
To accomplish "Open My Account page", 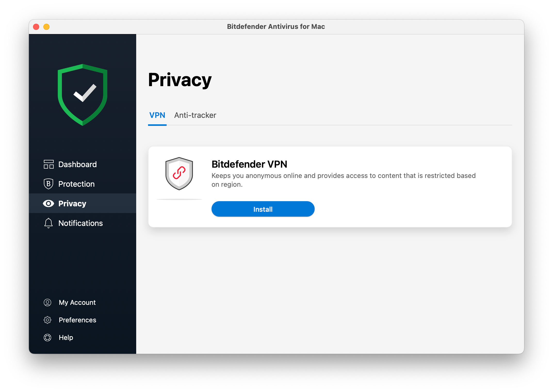I will pos(77,303).
